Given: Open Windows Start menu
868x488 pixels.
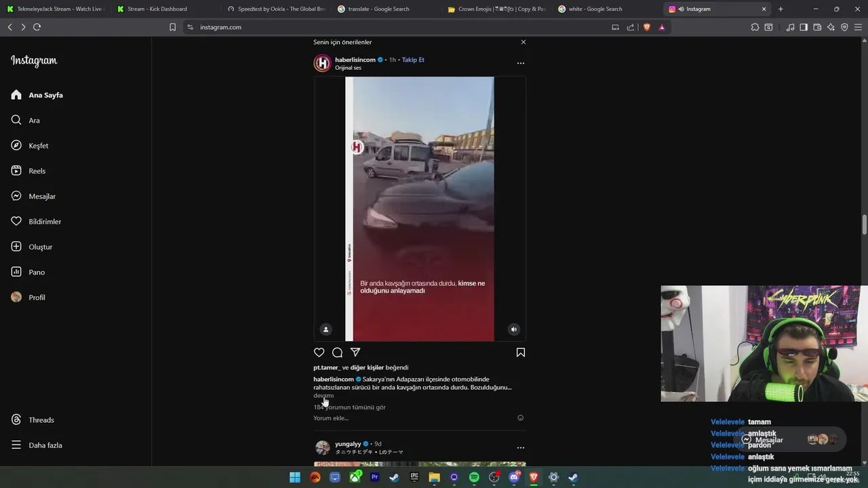Looking at the screenshot, I should coord(295,477).
